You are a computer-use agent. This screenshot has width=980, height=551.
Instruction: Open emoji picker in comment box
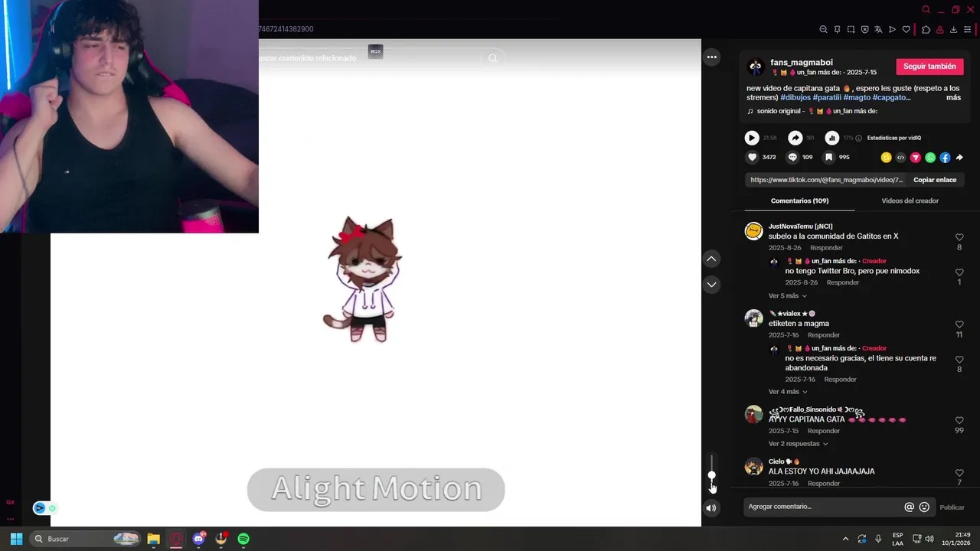(x=924, y=507)
